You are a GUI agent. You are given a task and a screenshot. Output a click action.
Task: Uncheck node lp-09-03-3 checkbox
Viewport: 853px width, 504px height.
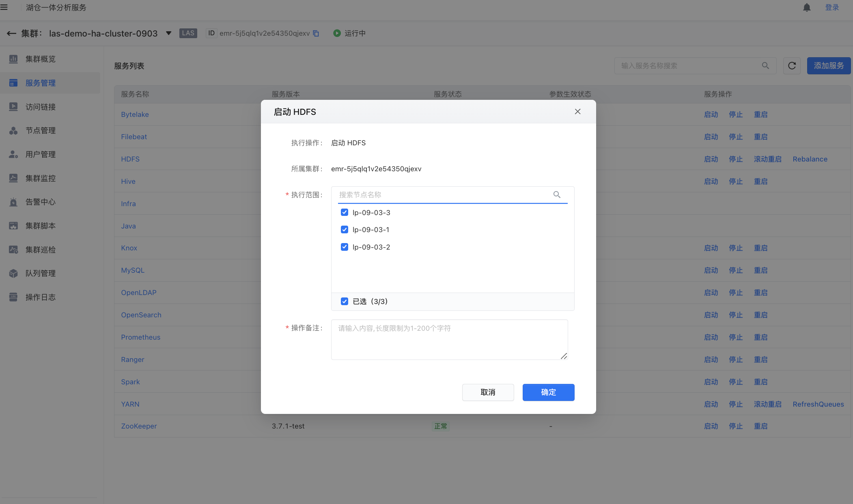(345, 212)
